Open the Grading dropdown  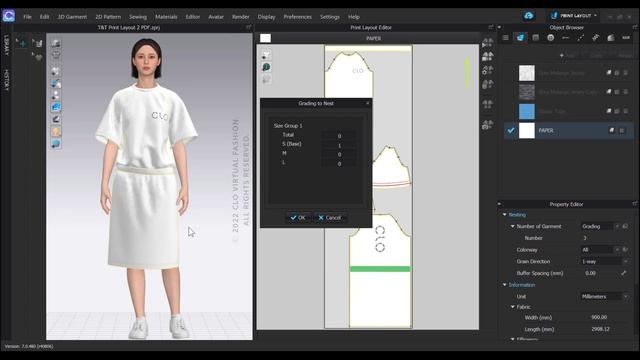pyautogui.click(x=600, y=226)
